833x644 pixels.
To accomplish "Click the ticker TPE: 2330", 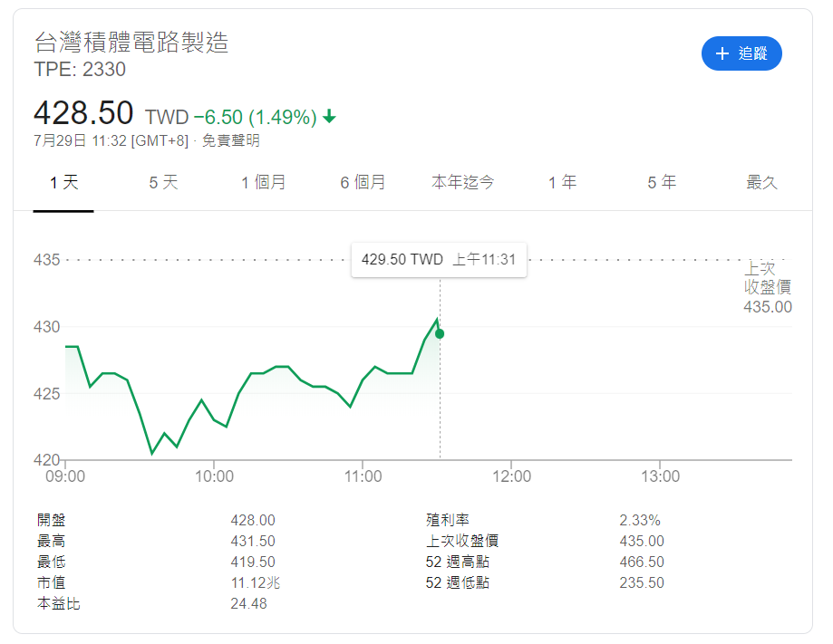I will click(80, 70).
